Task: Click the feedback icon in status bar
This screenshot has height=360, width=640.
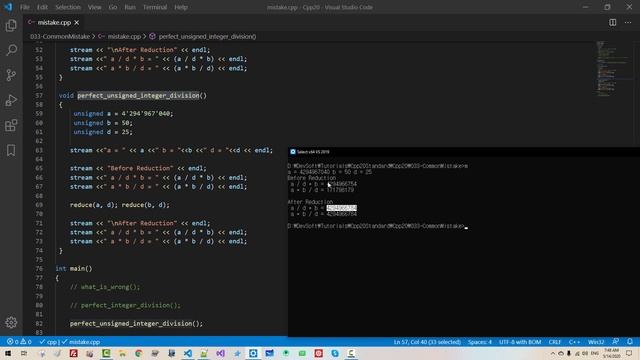Action: tap(616, 342)
